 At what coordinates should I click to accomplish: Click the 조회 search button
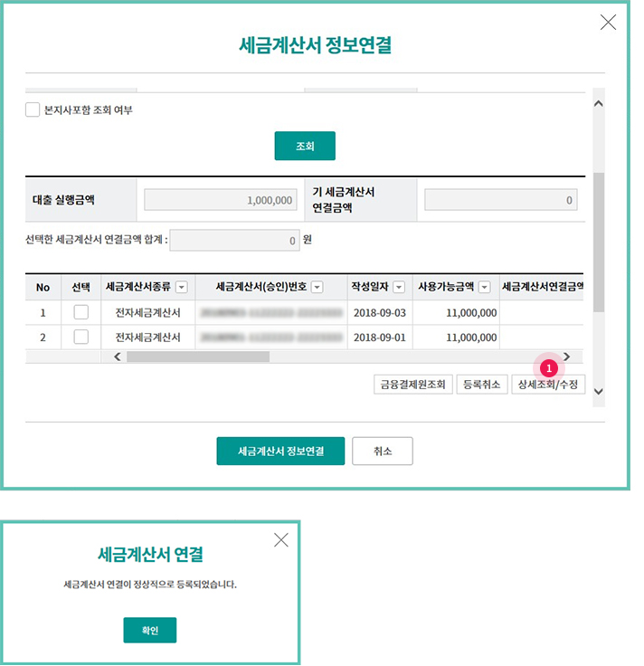pos(305,146)
